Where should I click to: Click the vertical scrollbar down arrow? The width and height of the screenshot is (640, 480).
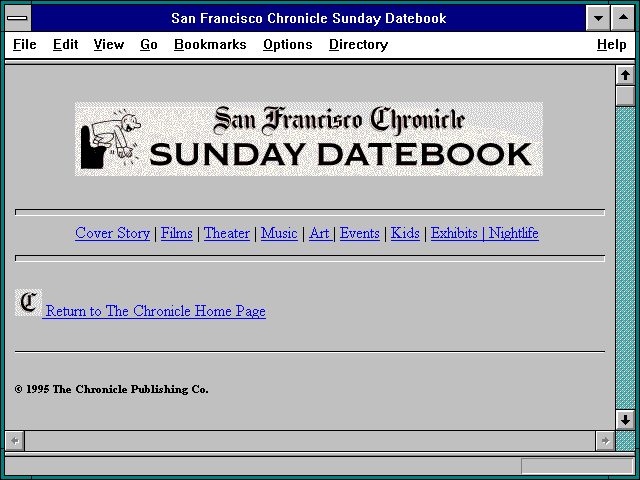[x=625, y=420]
